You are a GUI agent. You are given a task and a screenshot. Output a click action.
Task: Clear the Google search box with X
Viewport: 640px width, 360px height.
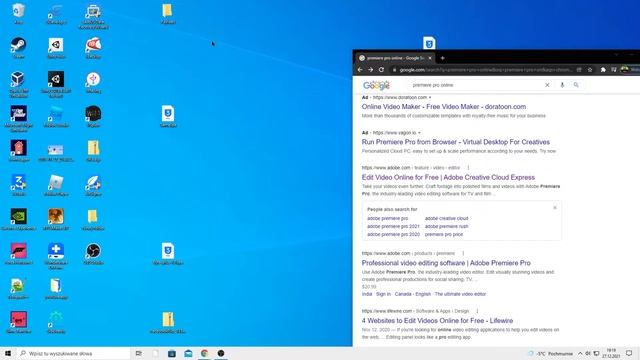(x=547, y=85)
